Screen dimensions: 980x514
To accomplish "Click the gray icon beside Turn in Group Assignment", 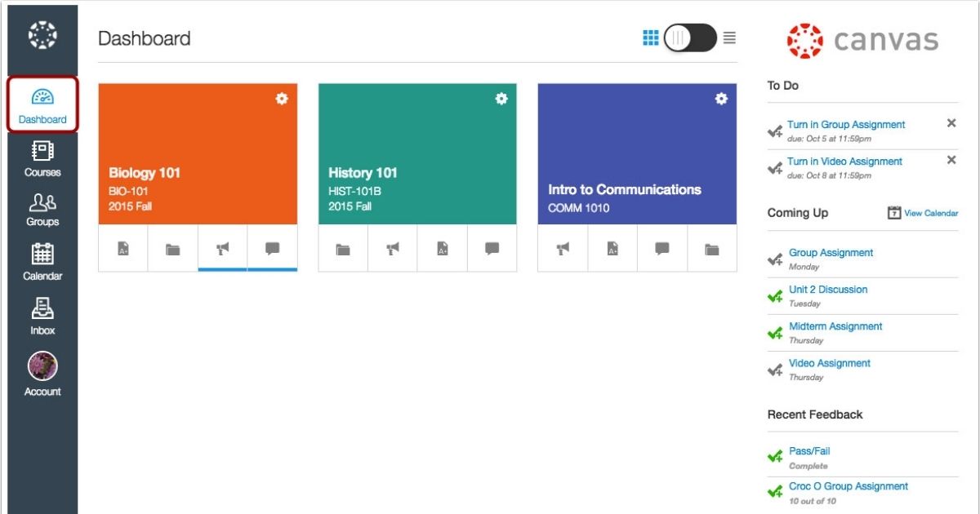I will click(x=775, y=131).
